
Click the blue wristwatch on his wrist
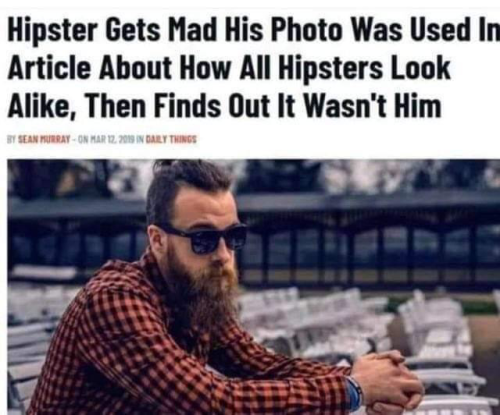353,395
